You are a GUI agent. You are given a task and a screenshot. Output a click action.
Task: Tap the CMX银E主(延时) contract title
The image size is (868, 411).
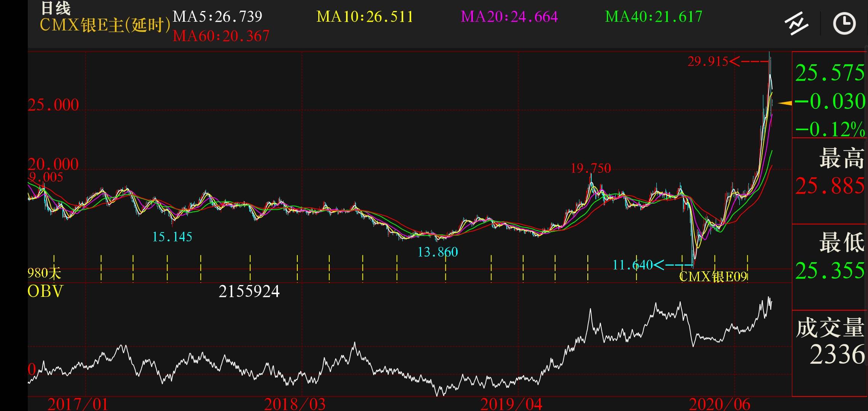click(x=105, y=25)
